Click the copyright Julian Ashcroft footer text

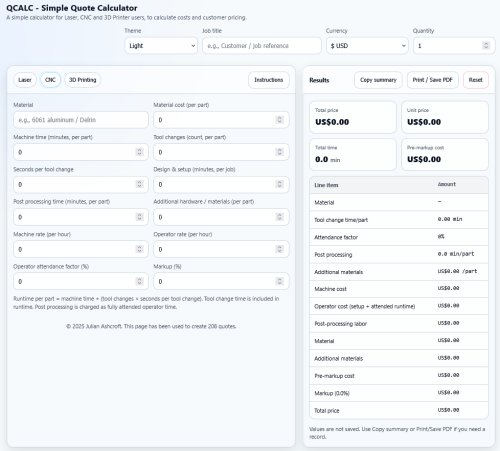pyautogui.click(x=151, y=326)
